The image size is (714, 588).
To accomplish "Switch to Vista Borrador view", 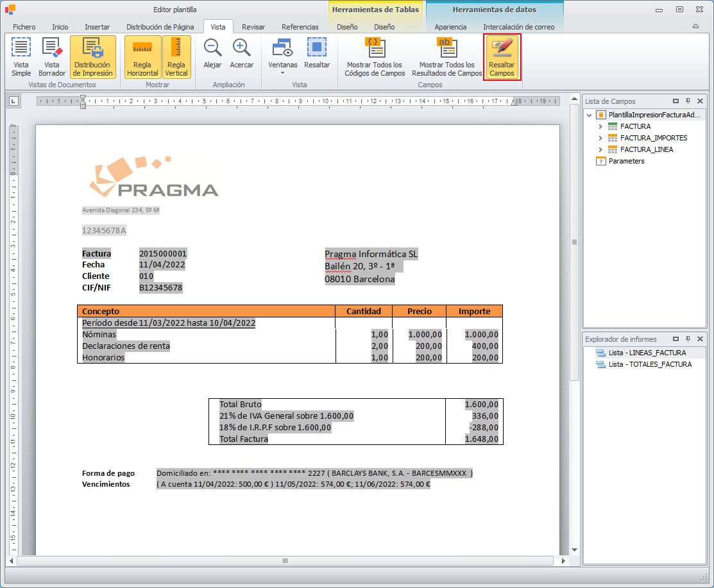I will pos(52,57).
